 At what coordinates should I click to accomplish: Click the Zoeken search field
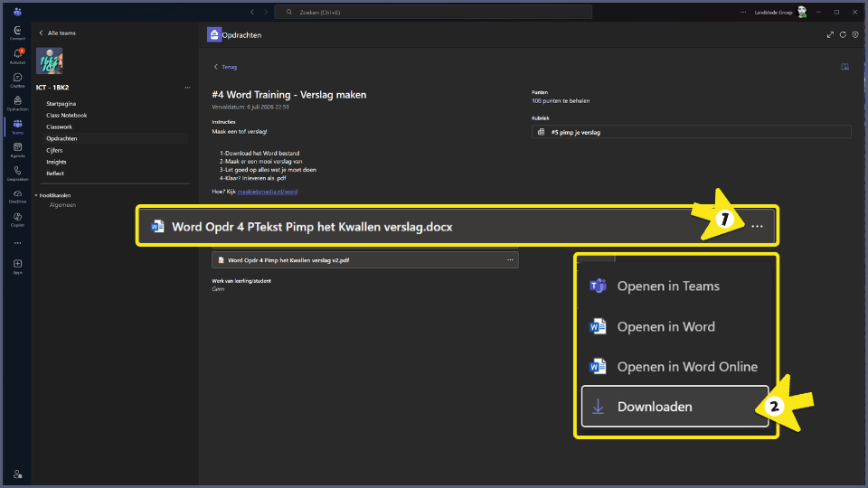coord(433,12)
